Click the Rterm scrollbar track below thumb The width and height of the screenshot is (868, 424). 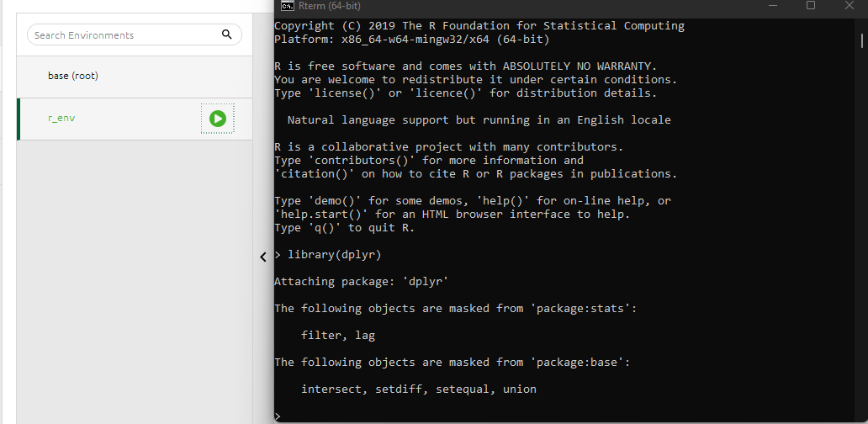[x=862, y=252]
